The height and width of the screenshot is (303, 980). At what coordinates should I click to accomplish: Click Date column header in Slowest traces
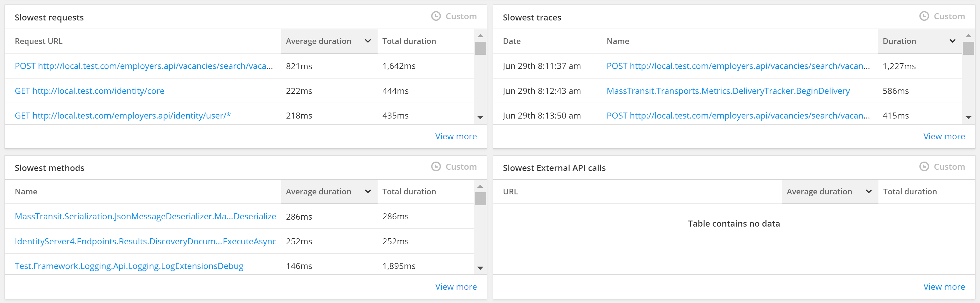click(512, 41)
